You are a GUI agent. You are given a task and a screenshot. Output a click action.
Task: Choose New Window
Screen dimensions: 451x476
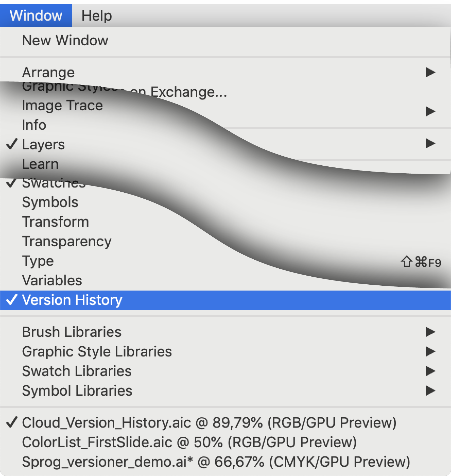click(225, 40)
